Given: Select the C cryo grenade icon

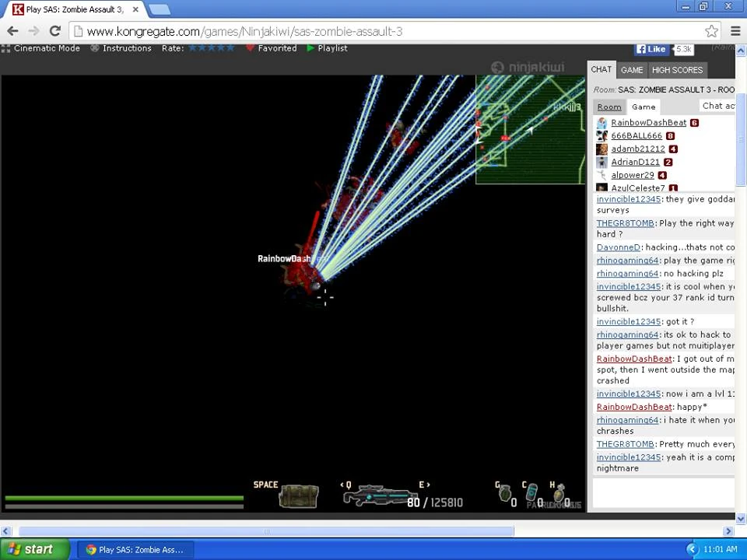Looking at the screenshot, I should (531, 494).
